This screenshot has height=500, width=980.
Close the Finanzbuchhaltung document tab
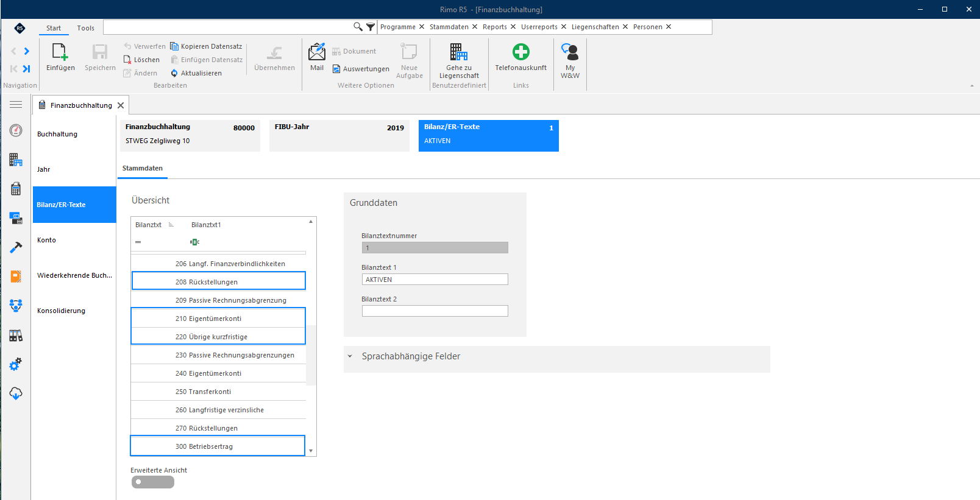click(121, 105)
